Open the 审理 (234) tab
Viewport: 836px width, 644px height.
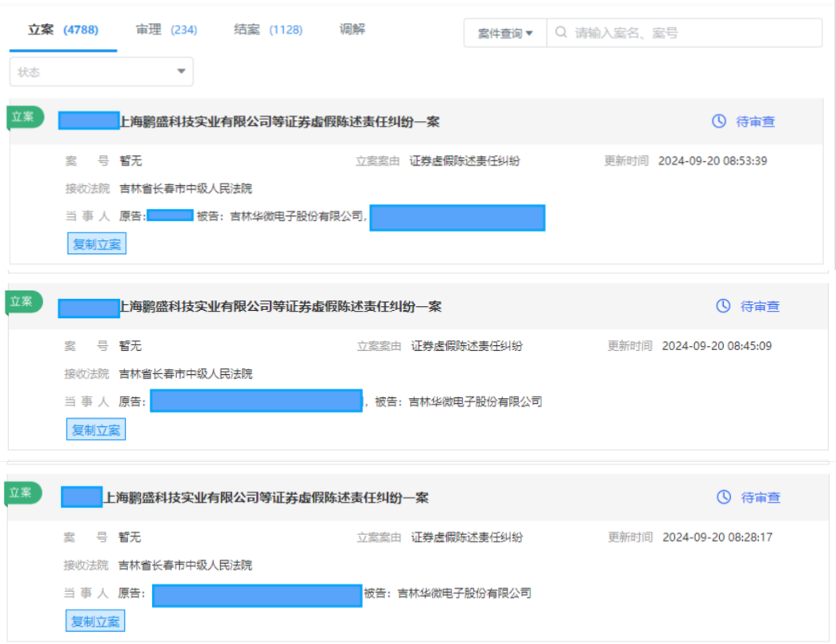tap(167, 30)
